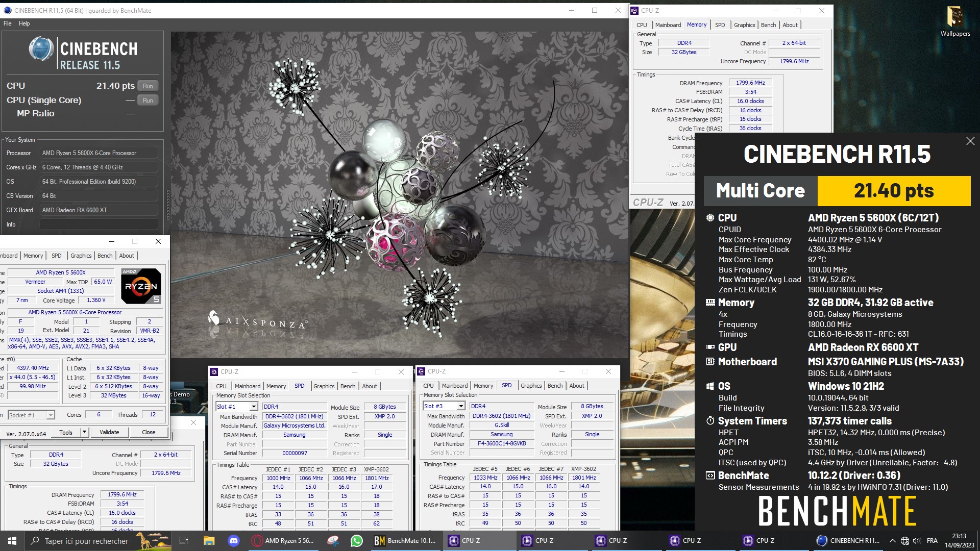Click the Serial Number 00000097 value
The image size is (980, 551).
click(295, 453)
